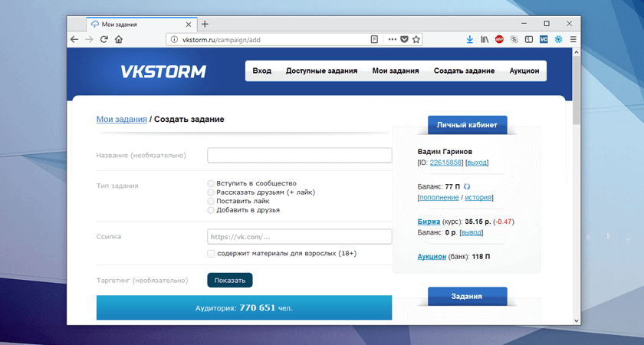Viewport: 644px width, 345px height.
Task: Open Доступные задания in the navigation
Action: (321, 71)
